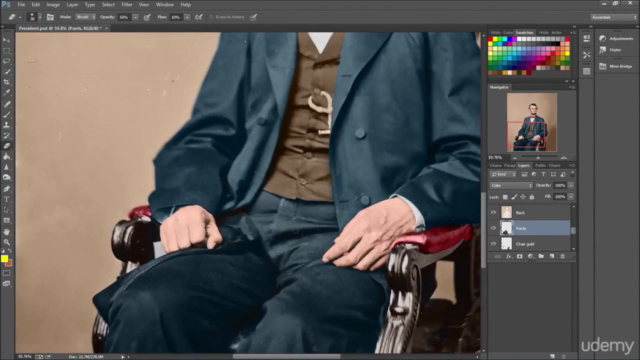The image size is (640, 360).
Task: Select the Horizontal Type tool
Action: [x=7, y=200]
